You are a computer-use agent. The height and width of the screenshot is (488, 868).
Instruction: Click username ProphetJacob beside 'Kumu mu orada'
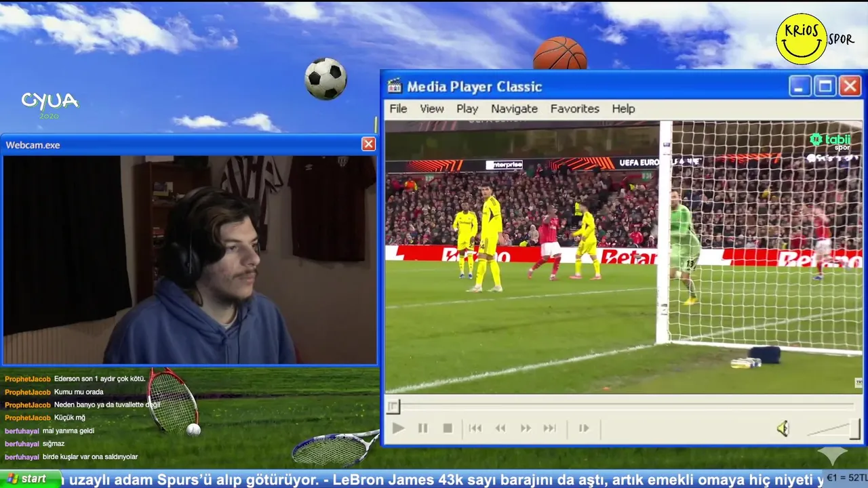(28, 392)
